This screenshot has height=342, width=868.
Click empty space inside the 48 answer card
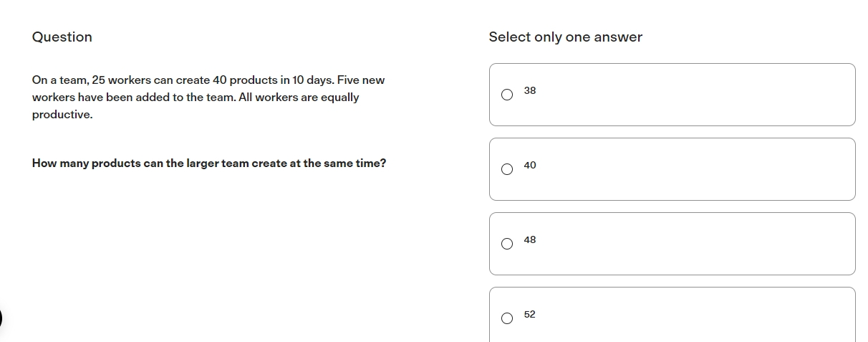[688, 244]
